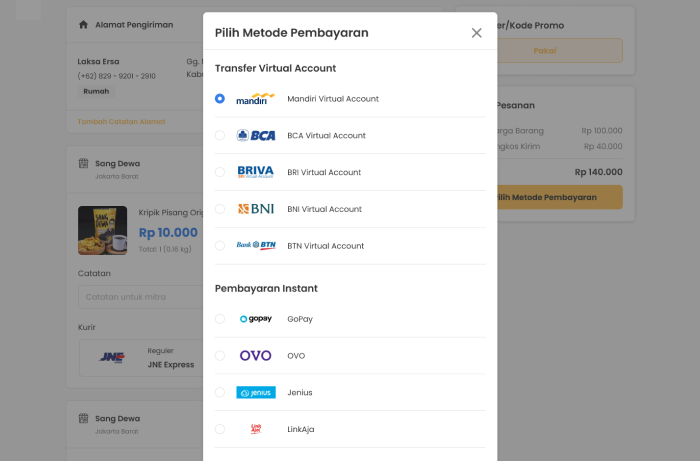Viewport: 700px width, 461px height.
Task: Open the Kripik Pisang product thumbnail
Action: 103,230
